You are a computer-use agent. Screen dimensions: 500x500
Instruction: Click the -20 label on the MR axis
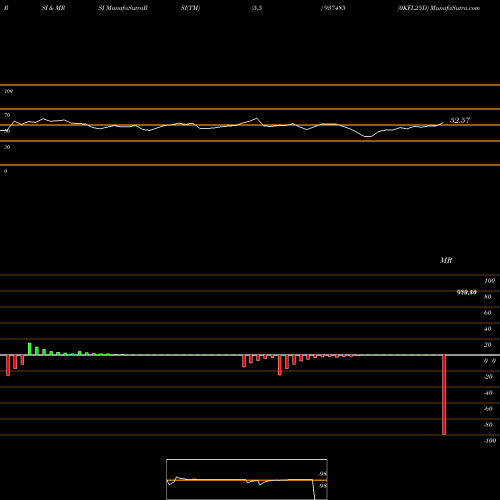(x=488, y=377)
